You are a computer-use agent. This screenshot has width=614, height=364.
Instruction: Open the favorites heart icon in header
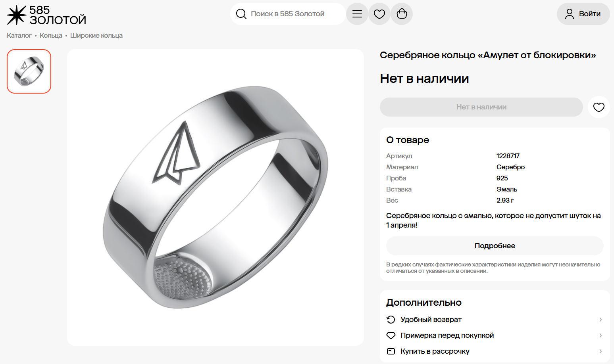[x=379, y=14]
